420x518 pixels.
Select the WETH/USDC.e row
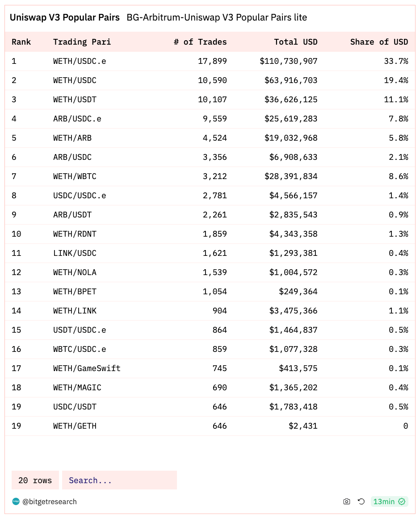pyautogui.click(x=210, y=61)
